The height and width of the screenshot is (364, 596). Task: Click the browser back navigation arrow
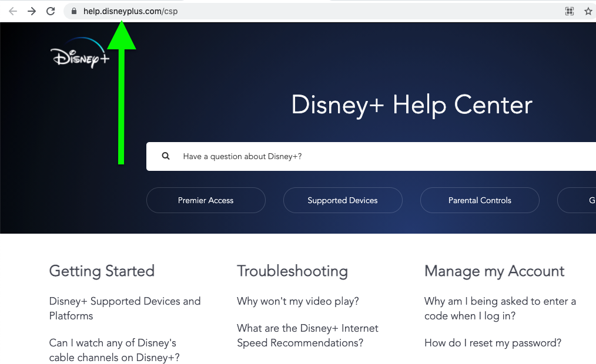(12, 11)
